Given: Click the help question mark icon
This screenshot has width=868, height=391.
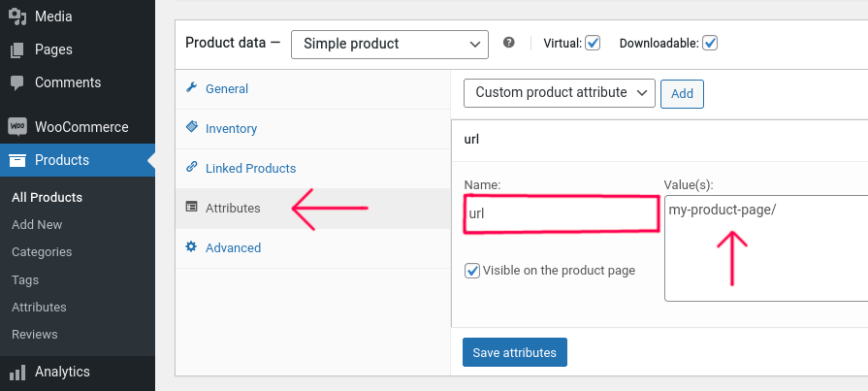Looking at the screenshot, I should coord(509,43).
